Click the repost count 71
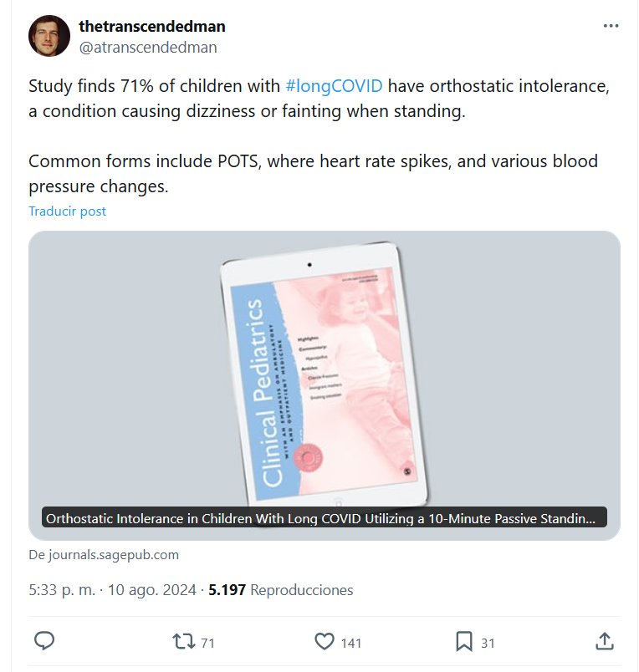The height and width of the screenshot is (672, 639). [208, 643]
